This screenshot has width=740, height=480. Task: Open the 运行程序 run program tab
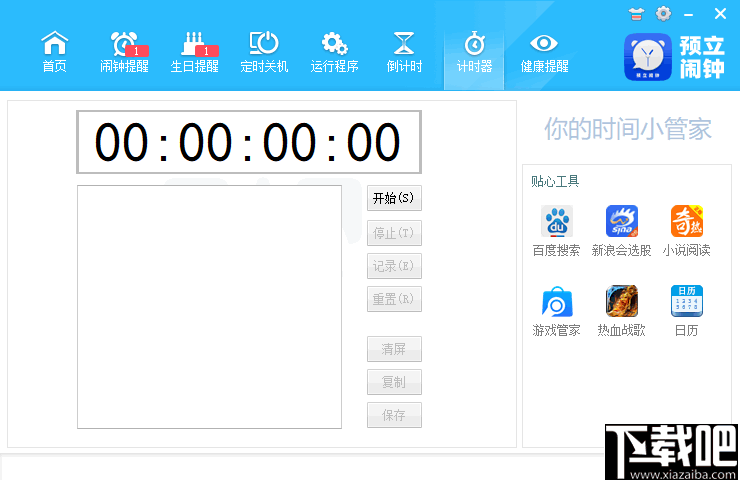(335, 52)
